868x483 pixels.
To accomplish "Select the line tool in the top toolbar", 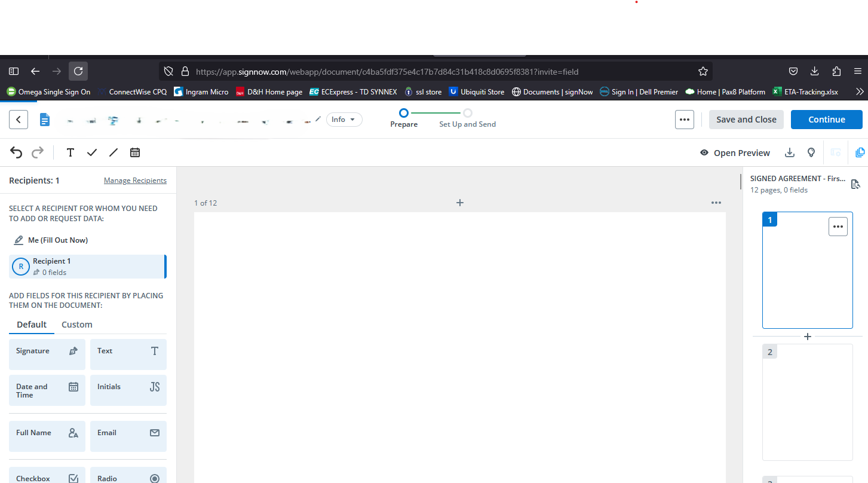I will (x=114, y=152).
